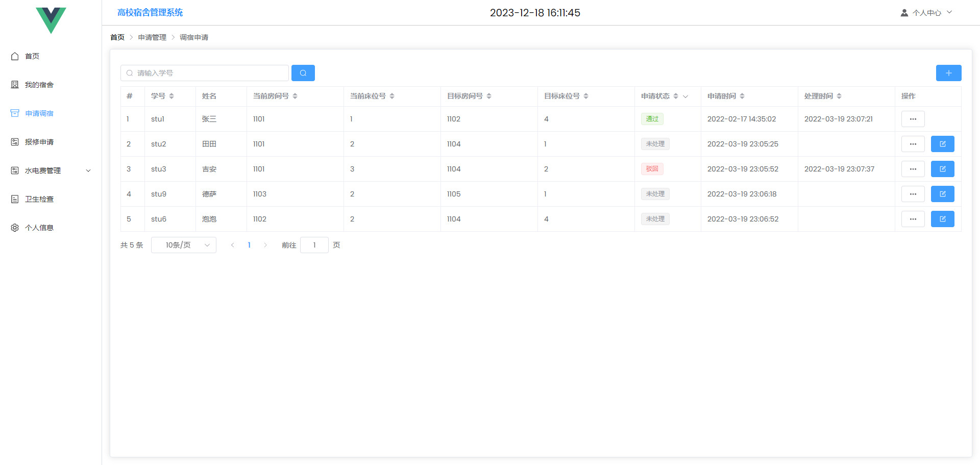This screenshot has width=980, height=465.
Task: Click the blue plus add-application button
Action: [948, 73]
